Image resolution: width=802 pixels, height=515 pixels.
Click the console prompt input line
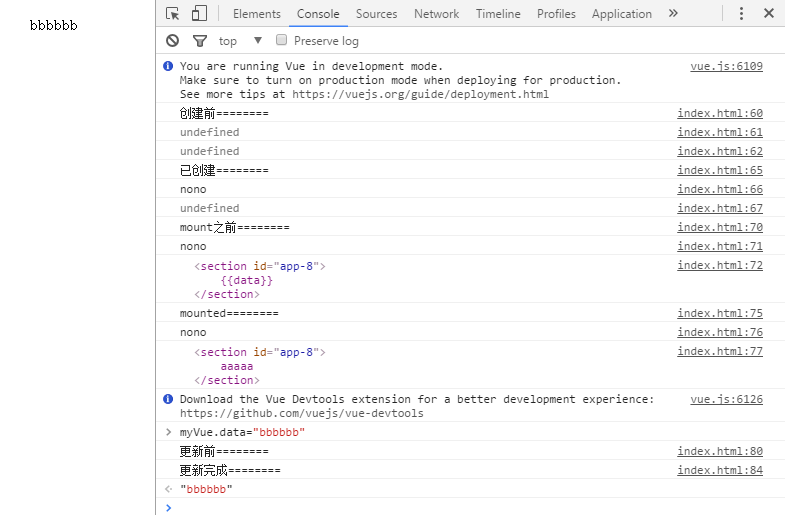coord(476,507)
